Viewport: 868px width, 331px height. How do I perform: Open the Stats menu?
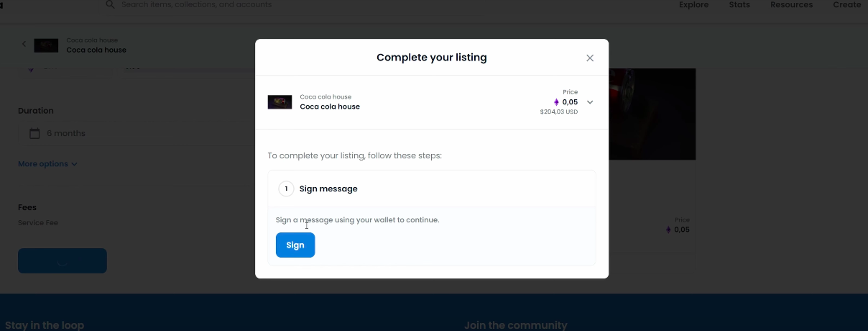point(739,4)
